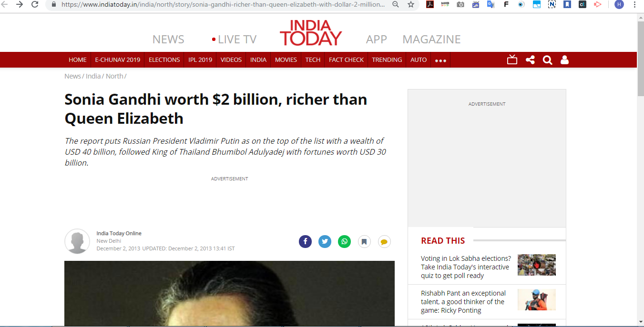Click the author avatar placeholder
Image resolution: width=644 pixels, height=327 pixels.
tap(77, 241)
